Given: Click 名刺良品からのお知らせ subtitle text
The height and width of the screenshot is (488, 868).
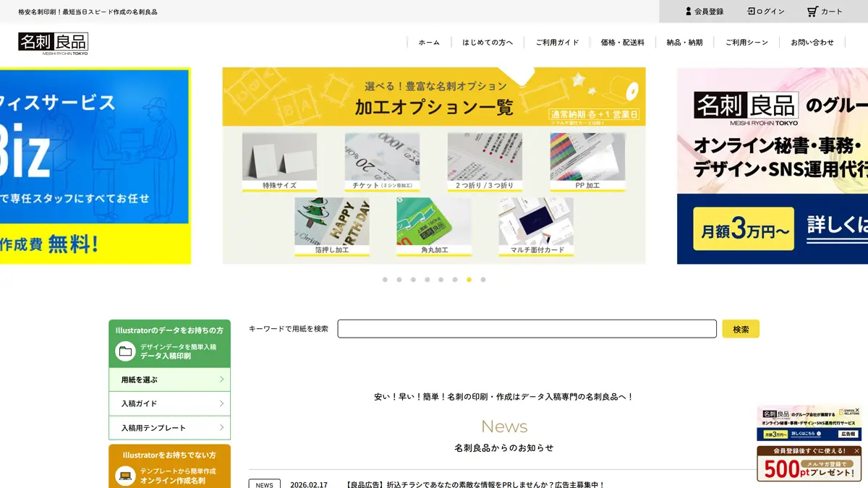Looking at the screenshot, I should (x=504, y=448).
